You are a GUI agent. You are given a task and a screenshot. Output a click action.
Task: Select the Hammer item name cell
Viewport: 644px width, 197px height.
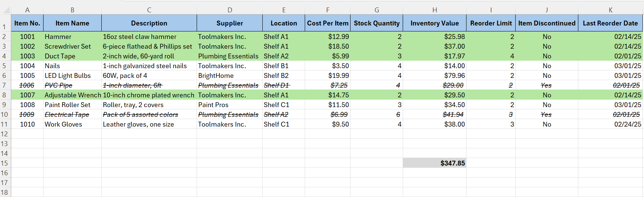pyautogui.click(x=72, y=37)
